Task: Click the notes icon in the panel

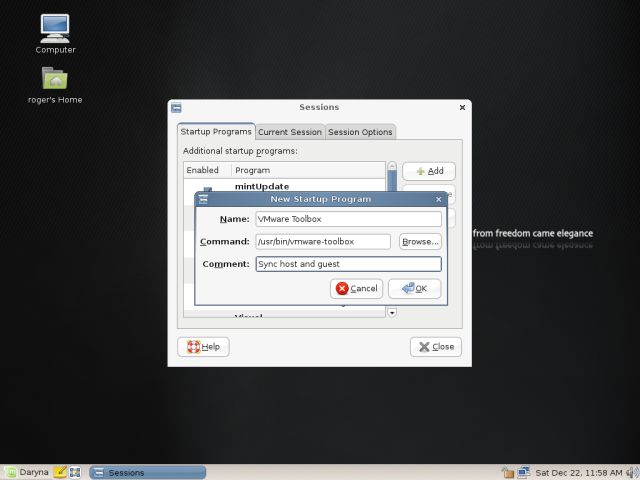Action: pos(60,472)
